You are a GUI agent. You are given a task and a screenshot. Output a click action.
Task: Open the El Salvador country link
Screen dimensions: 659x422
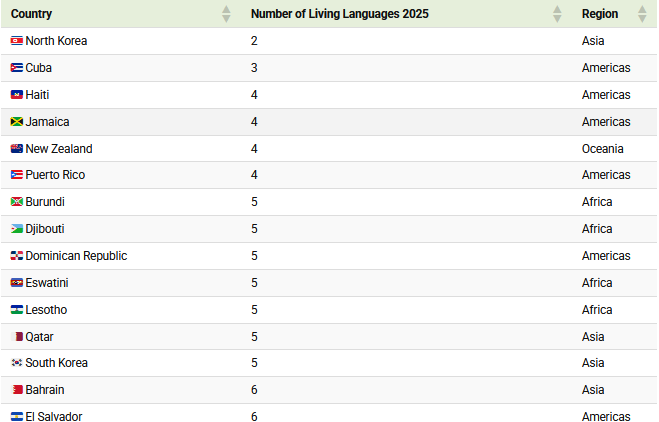click(x=54, y=417)
